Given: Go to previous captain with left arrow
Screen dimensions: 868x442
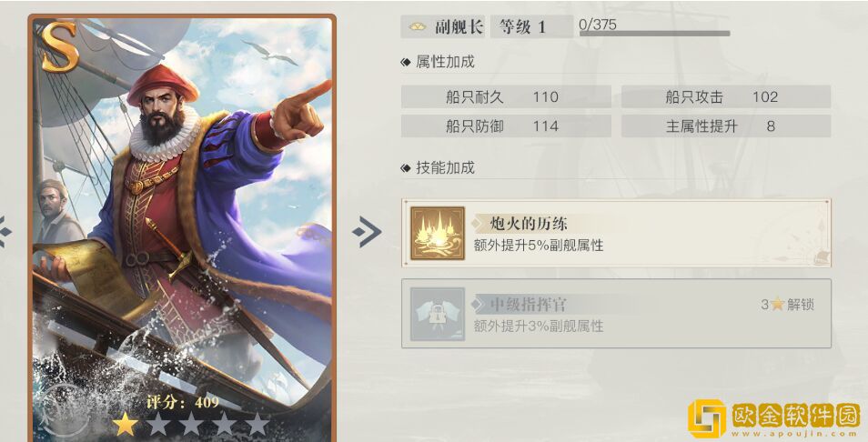Looking at the screenshot, I should tap(5, 232).
